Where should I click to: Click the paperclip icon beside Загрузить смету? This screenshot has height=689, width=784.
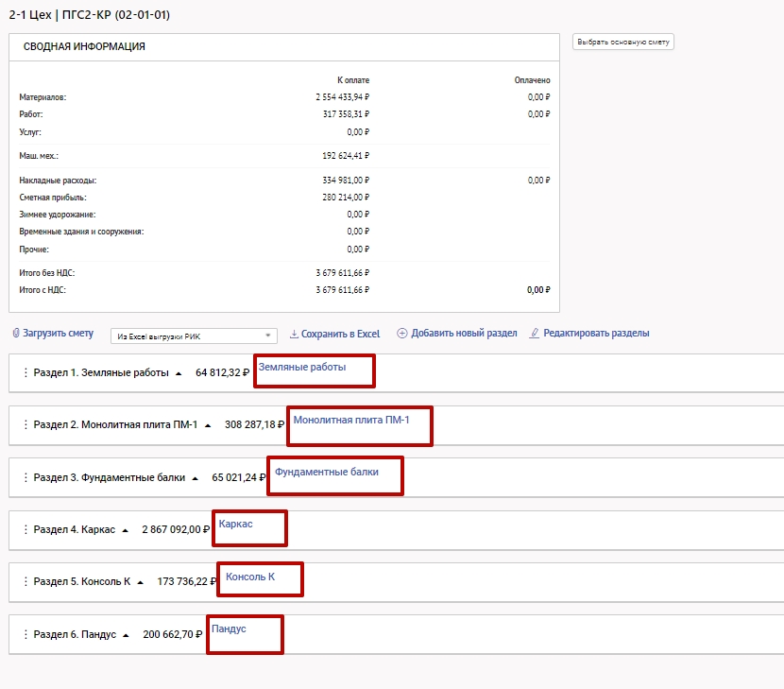point(16,334)
